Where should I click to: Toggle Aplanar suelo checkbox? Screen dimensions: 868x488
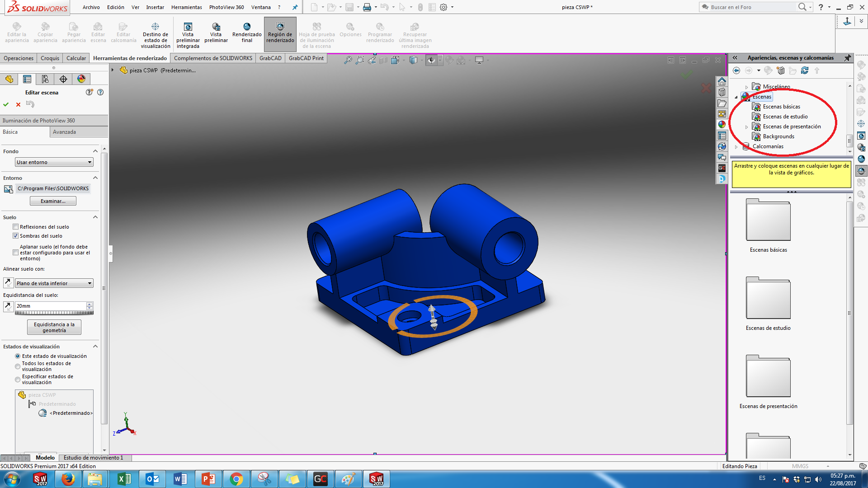click(16, 253)
